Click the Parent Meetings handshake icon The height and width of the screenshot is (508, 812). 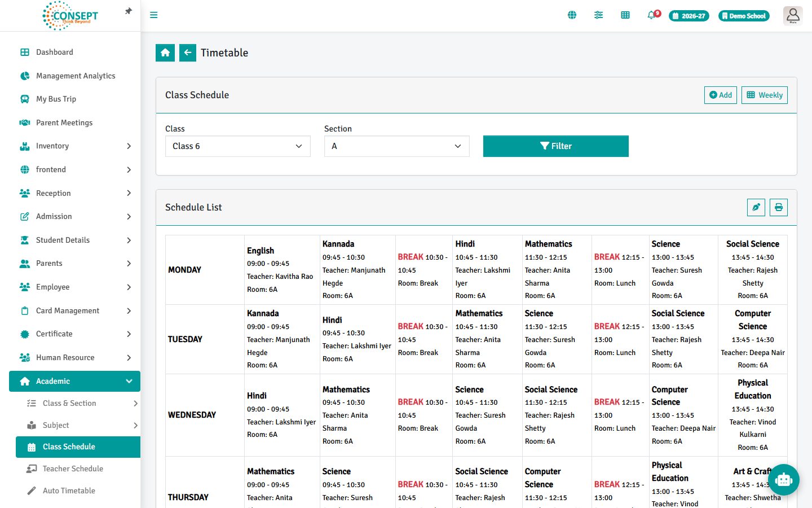[x=25, y=122]
